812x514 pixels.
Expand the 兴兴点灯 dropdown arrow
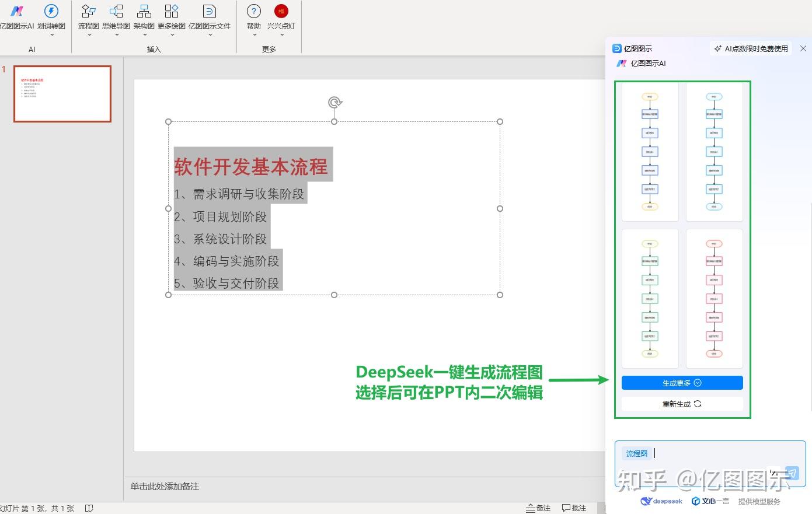click(x=281, y=35)
